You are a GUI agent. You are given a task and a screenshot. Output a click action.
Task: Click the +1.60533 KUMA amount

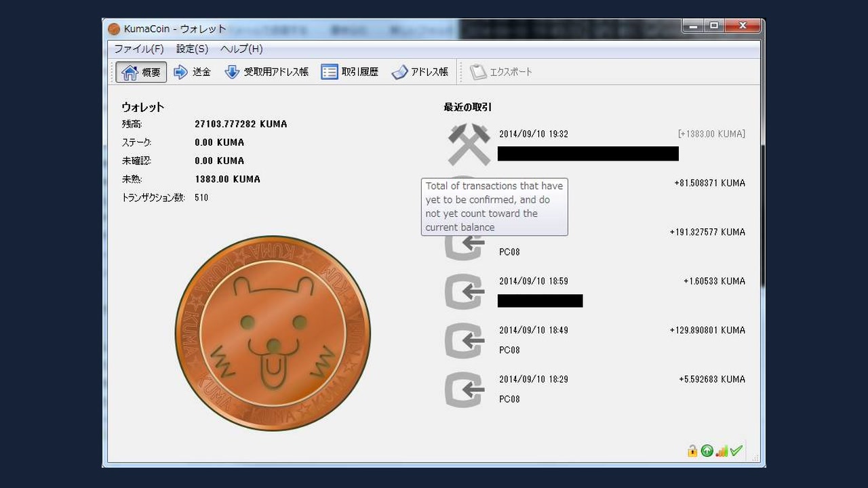(x=714, y=281)
